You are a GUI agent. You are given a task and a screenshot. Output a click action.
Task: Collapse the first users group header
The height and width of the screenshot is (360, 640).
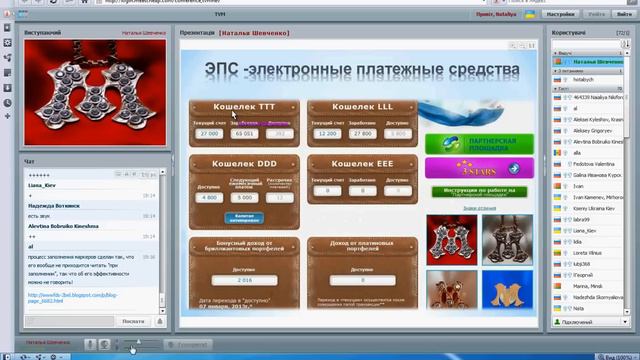588,53
